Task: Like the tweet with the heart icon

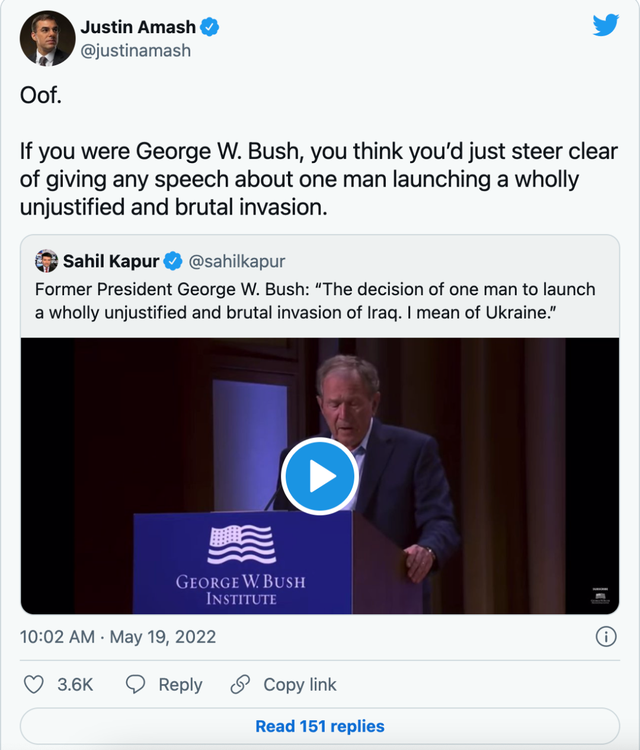Action: click(34, 684)
